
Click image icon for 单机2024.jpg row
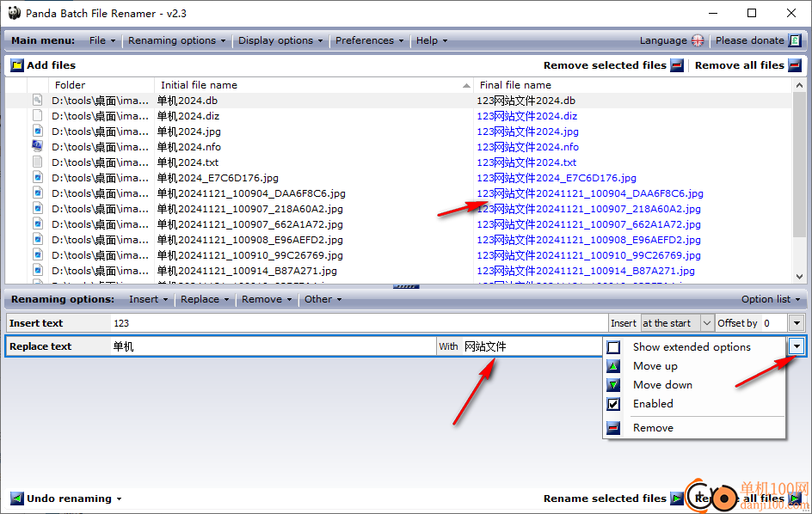coord(37,131)
